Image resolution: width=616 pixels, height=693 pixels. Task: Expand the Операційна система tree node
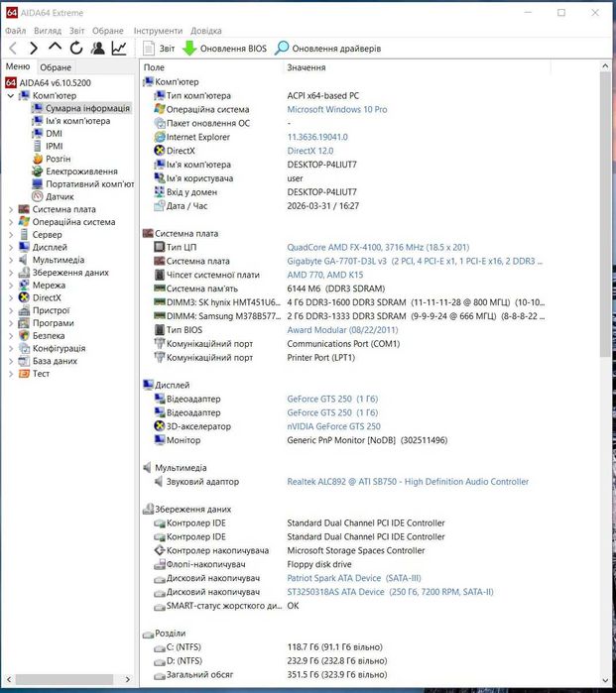11,222
